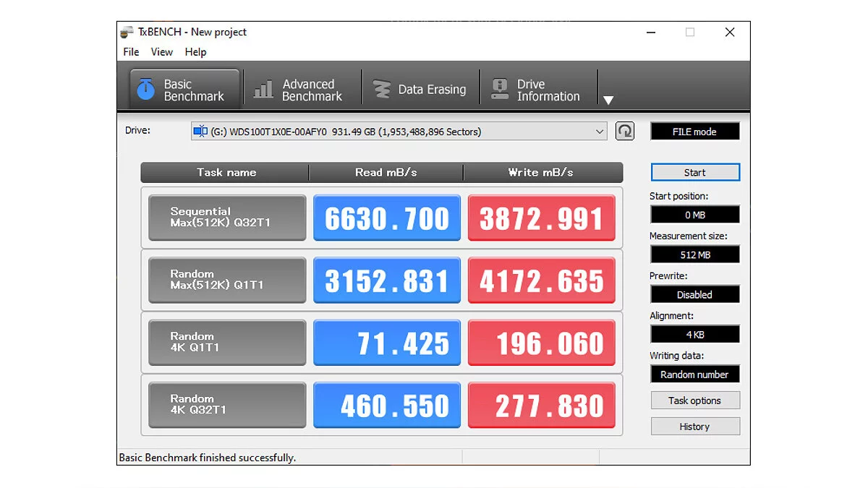Screen dimensions: 868x488
Task: Click the blue Sequential read result 6630.700
Action: (387, 218)
